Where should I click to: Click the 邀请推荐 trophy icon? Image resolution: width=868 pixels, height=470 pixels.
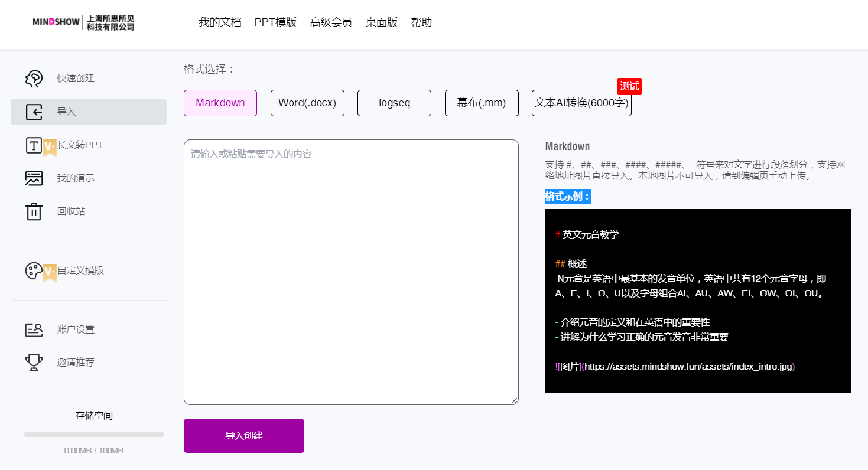click(x=34, y=362)
